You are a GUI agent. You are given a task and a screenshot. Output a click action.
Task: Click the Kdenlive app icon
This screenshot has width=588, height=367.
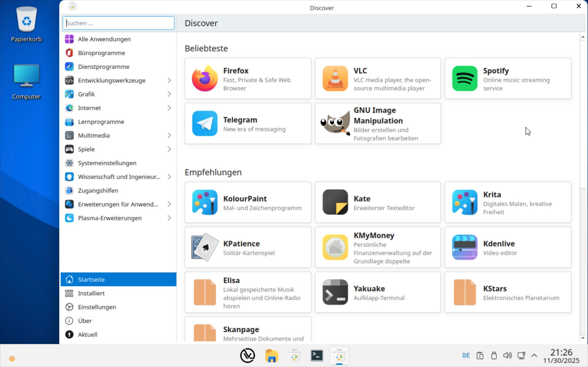point(465,247)
